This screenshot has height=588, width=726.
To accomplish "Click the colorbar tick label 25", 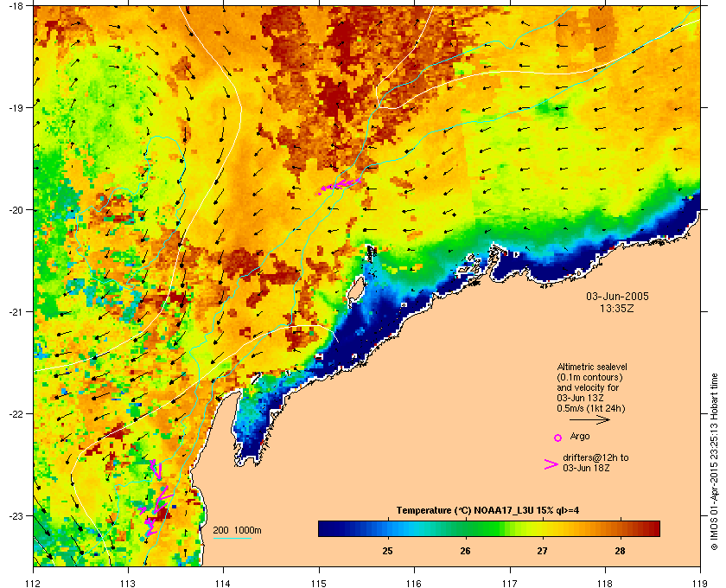I will point(387,551).
